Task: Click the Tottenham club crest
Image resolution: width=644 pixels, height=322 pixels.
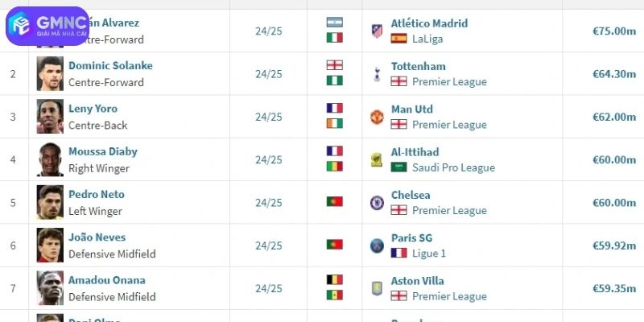Action: [377, 74]
